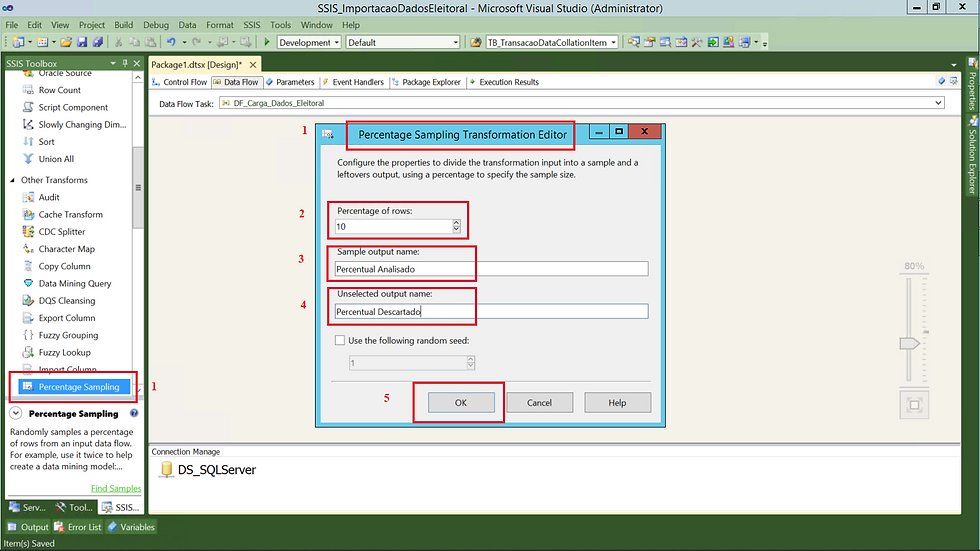980x551 pixels.
Task: Select the DQS Cleansing transform
Action: pyautogui.click(x=67, y=300)
